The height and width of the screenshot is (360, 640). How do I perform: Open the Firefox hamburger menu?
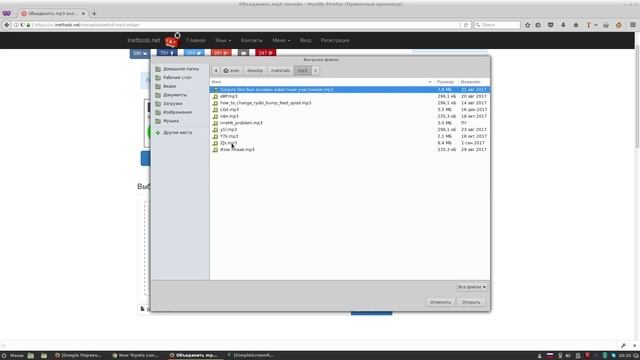click(633, 25)
